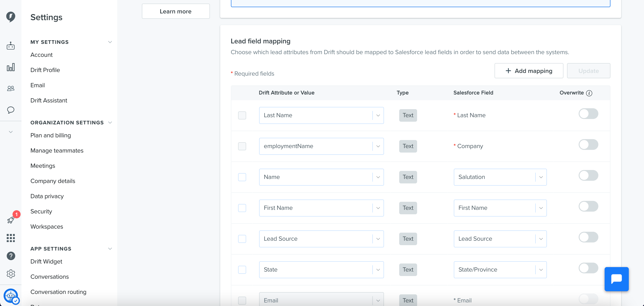This screenshot has width=644, height=306.
Task: Toggle Overwrite for the First Name row
Action: [588, 206]
